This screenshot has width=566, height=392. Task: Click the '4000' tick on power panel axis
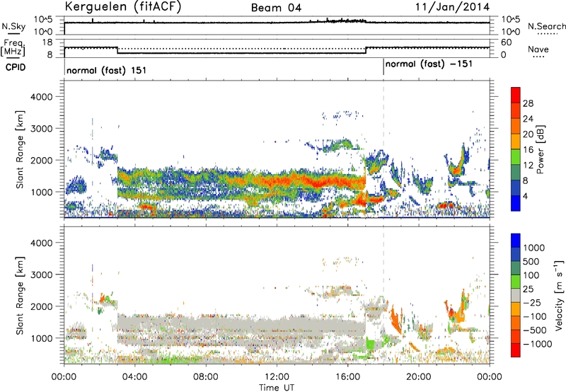pyautogui.click(x=41, y=97)
